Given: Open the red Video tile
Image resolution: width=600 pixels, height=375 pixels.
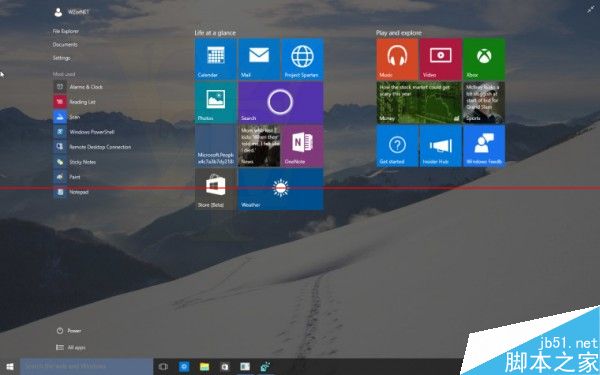Looking at the screenshot, I should coord(440,59).
